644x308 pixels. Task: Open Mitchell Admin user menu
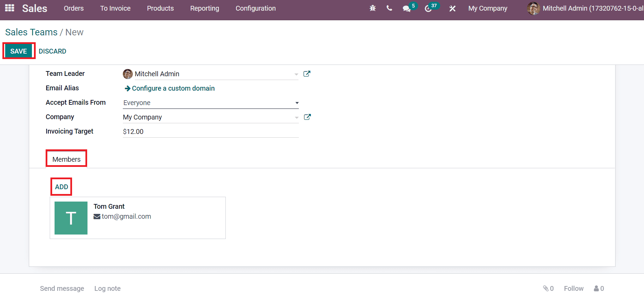click(x=585, y=8)
